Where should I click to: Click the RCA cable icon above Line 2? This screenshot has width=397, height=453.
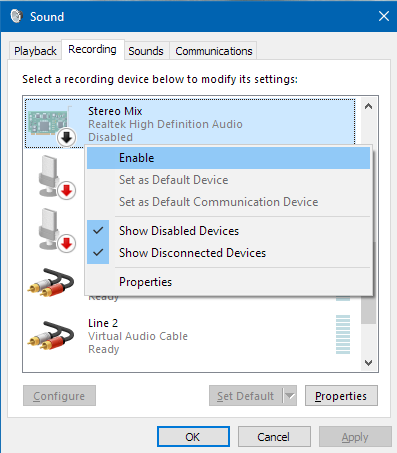pyautogui.click(x=51, y=282)
